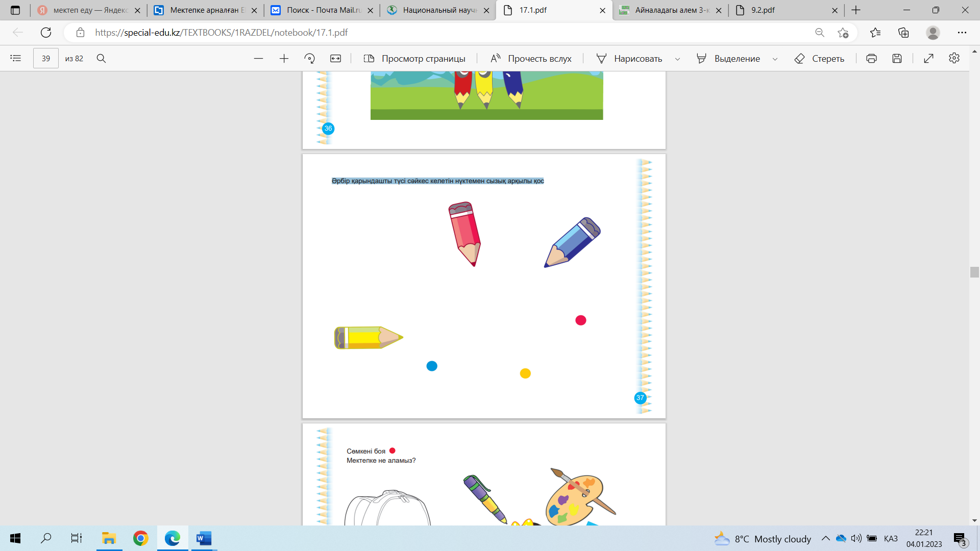The image size is (980, 551).
Task: Toggle fit to width view
Action: pyautogui.click(x=335, y=58)
